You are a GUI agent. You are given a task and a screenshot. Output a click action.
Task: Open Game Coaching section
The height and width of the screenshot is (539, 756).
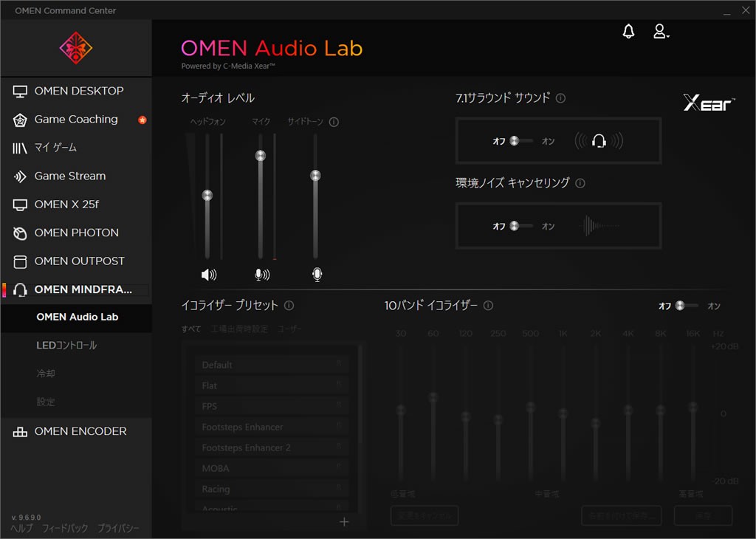pyautogui.click(x=76, y=119)
